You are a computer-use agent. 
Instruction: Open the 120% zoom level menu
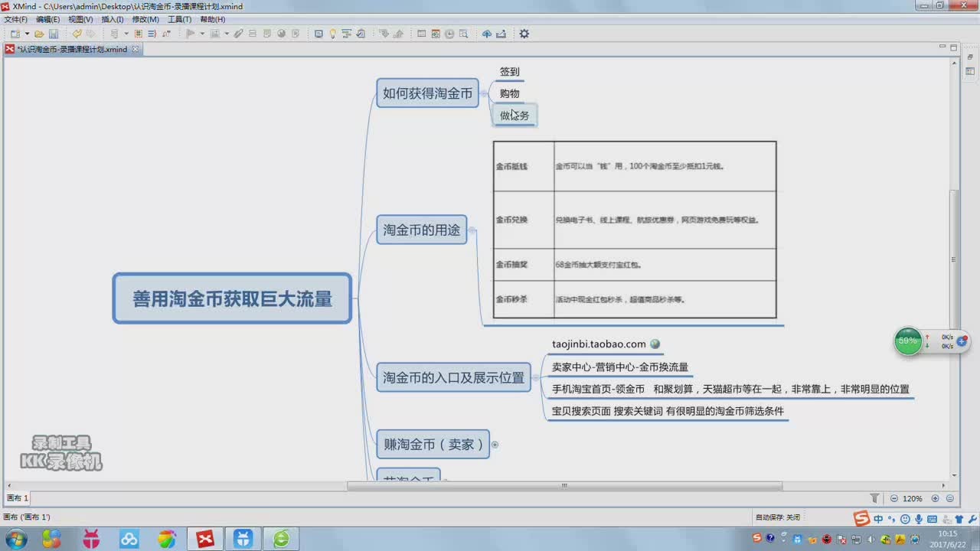point(913,498)
